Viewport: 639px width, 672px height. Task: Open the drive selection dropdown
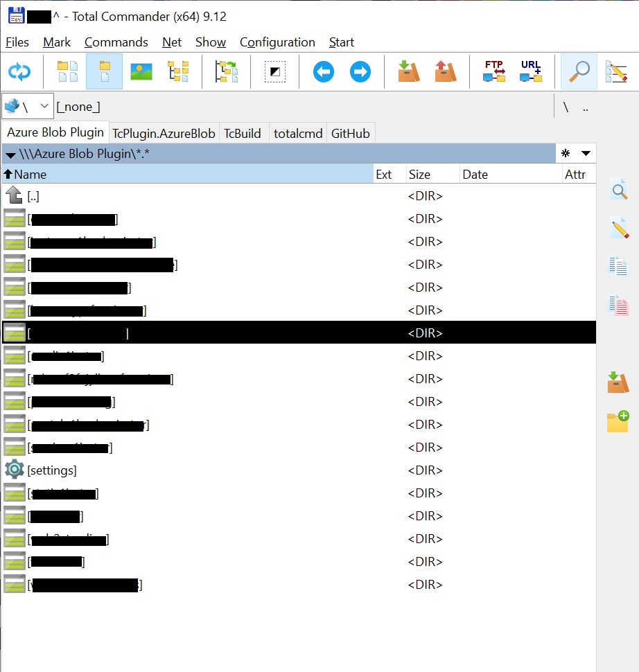pos(28,106)
